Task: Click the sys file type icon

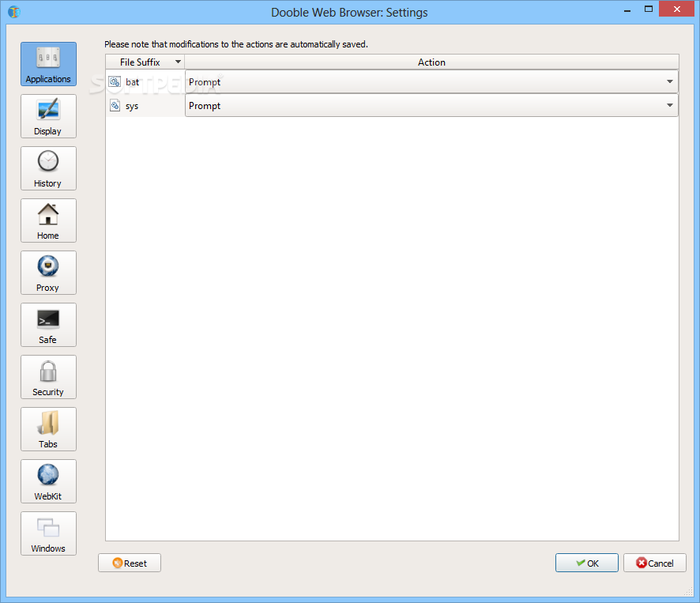Action: [x=115, y=105]
